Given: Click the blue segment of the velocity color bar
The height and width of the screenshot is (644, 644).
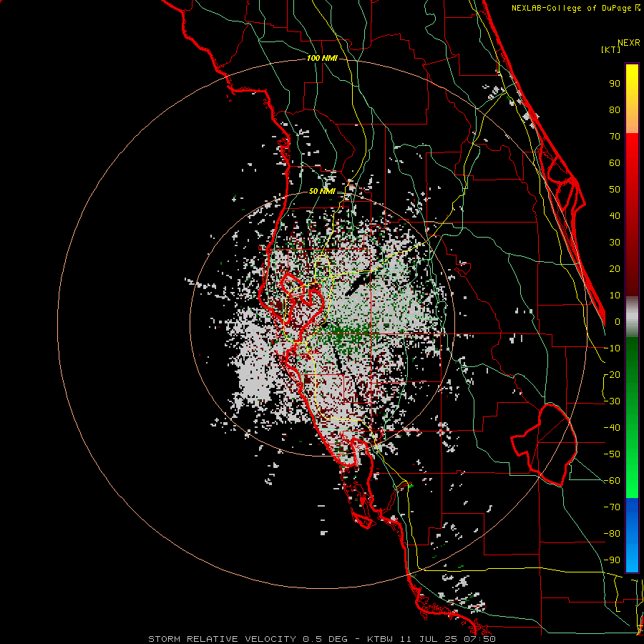Looking at the screenshot, I should point(632,535).
